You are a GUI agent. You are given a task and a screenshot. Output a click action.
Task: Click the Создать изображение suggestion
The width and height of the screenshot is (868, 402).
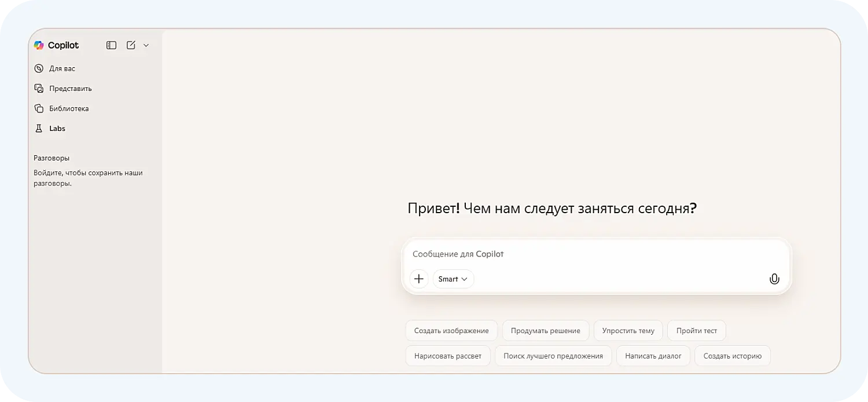click(x=451, y=330)
